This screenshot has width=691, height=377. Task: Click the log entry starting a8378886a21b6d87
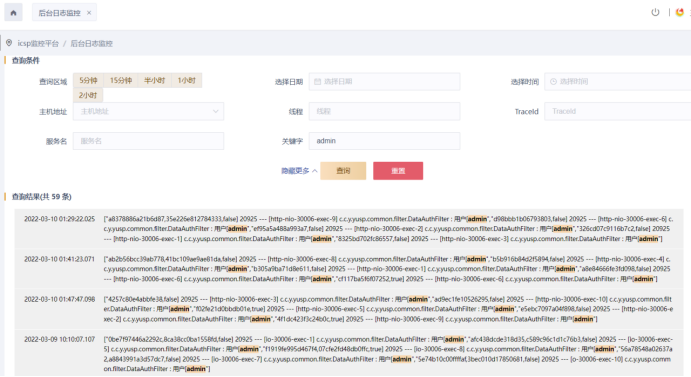(x=388, y=229)
